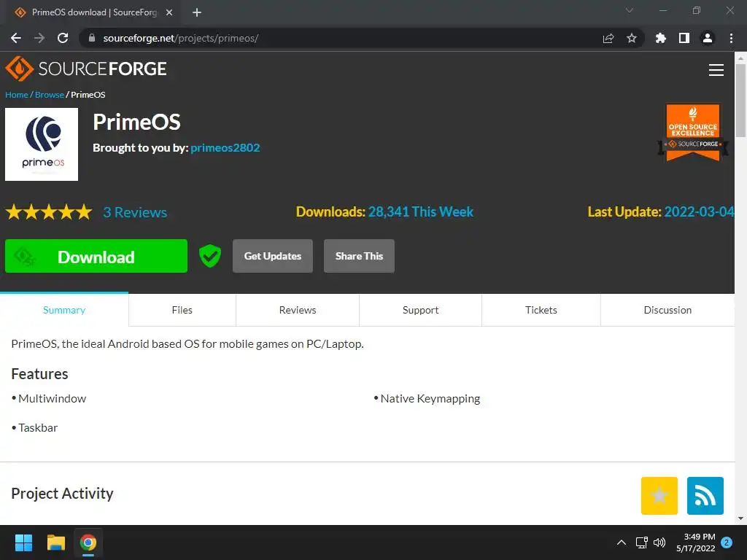Click 28,341 This Week downloads link
The height and width of the screenshot is (560, 747).
coord(421,212)
